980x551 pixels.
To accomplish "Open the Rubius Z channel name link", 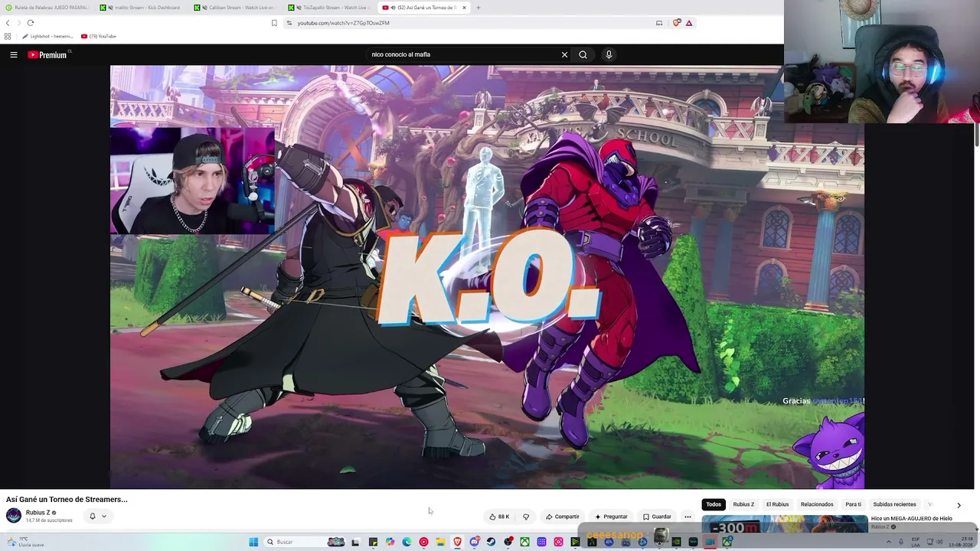I will (38, 513).
